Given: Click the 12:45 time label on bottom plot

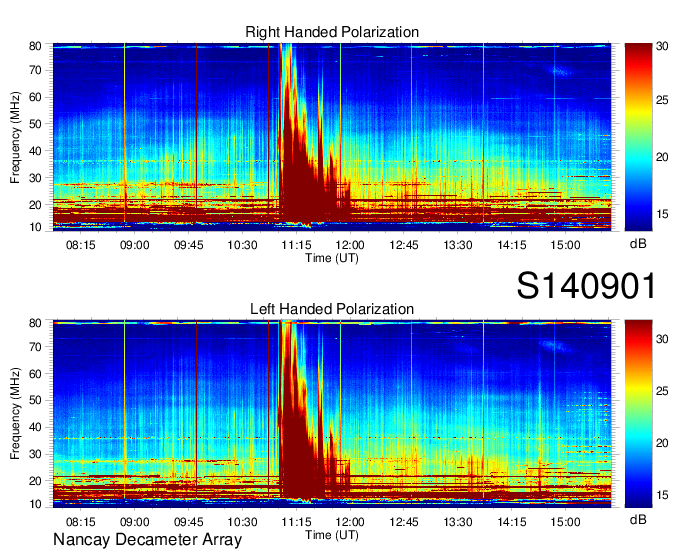Looking at the screenshot, I should [404, 522].
